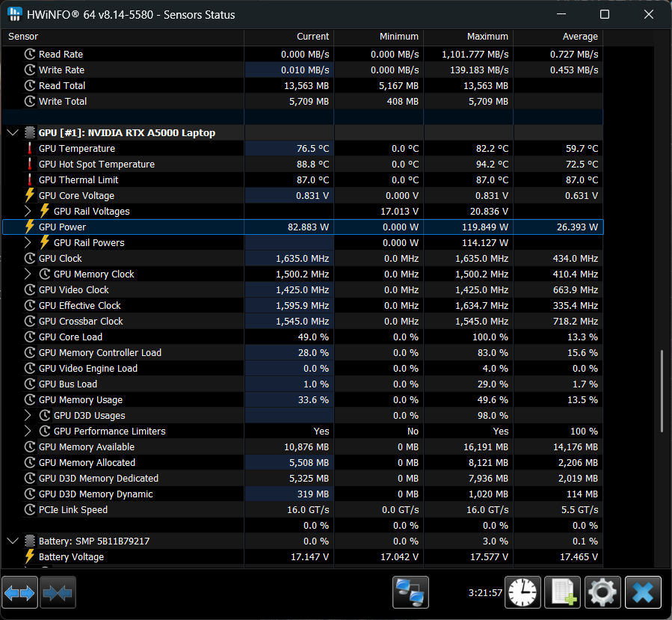This screenshot has height=620, width=672.
Task: Select the GPU Temperature row
Action: point(303,148)
